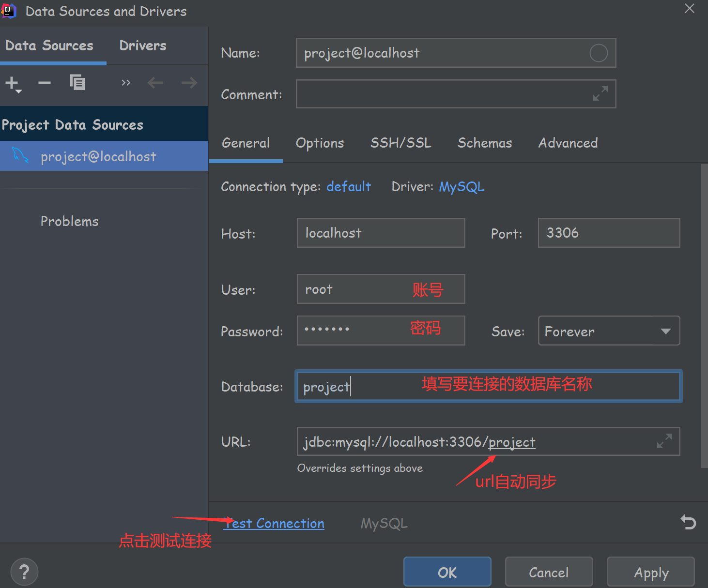Image resolution: width=708 pixels, height=588 pixels.
Task: View the Advanced settings tab
Action: click(x=568, y=143)
